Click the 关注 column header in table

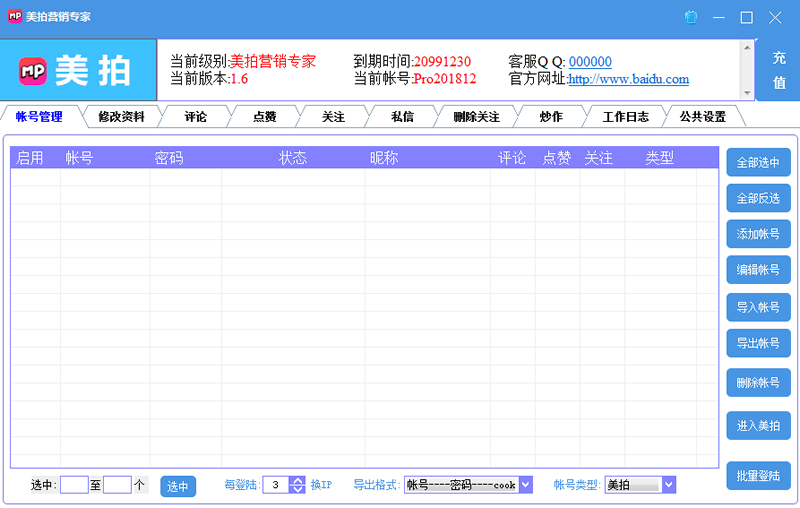(x=598, y=158)
